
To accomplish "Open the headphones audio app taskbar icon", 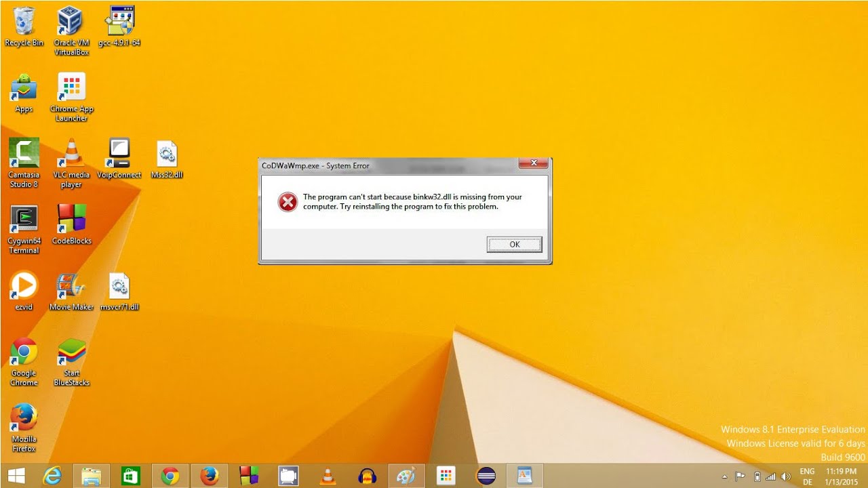I will pyautogui.click(x=367, y=476).
